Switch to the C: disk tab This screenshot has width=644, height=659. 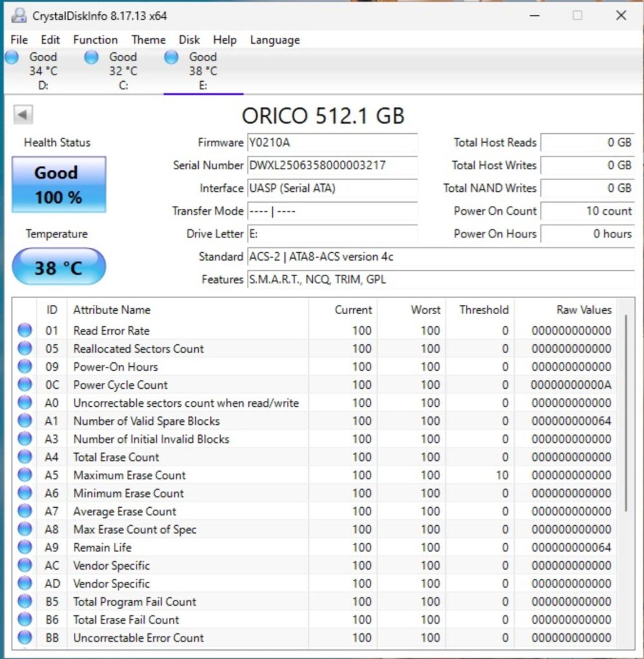point(123,71)
